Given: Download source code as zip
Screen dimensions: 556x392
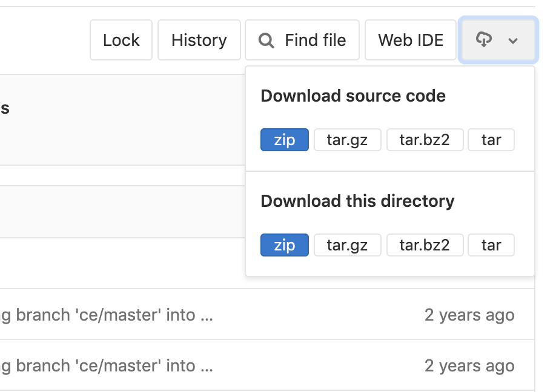Looking at the screenshot, I should click(x=285, y=140).
